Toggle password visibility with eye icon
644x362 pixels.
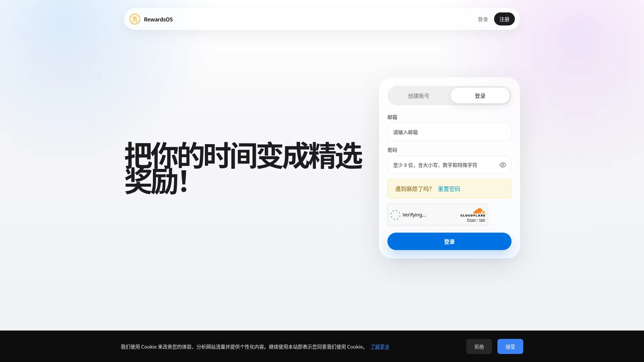502,165
